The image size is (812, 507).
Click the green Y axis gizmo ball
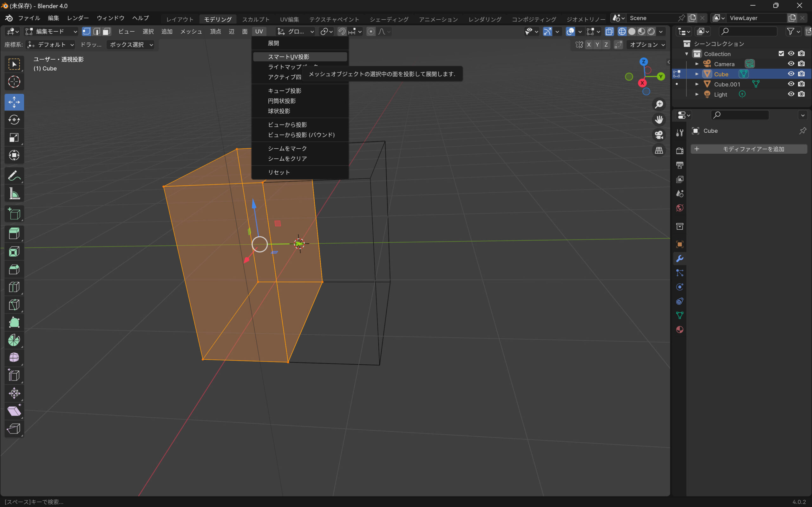point(660,76)
